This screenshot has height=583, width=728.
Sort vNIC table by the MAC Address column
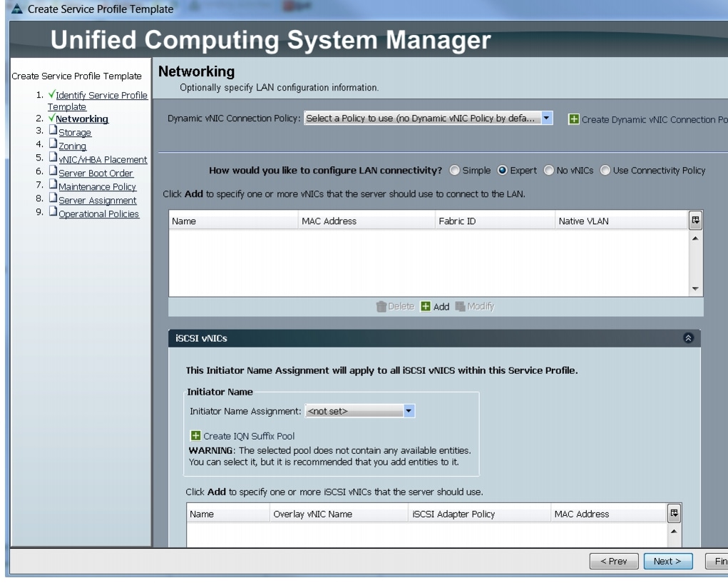tap(366, 220)
